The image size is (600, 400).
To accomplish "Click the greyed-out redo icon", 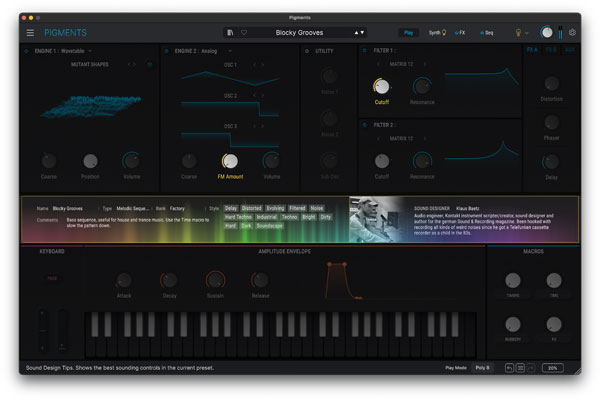I will point(531,368).
